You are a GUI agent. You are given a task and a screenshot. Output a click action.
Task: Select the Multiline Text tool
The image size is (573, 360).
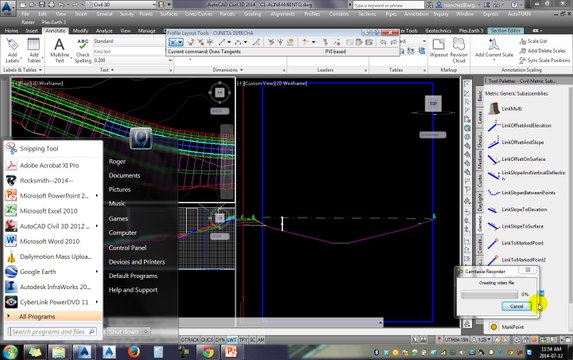coord(59,51)
